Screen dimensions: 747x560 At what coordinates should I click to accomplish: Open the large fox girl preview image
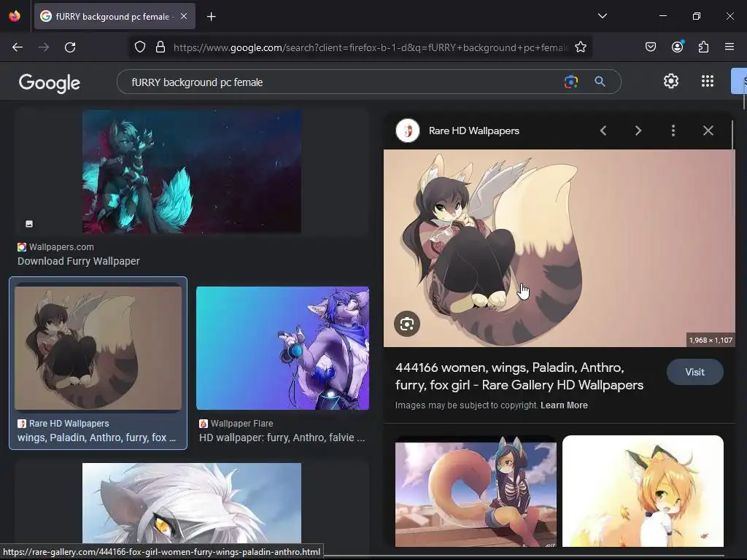[x=560, y=248]
